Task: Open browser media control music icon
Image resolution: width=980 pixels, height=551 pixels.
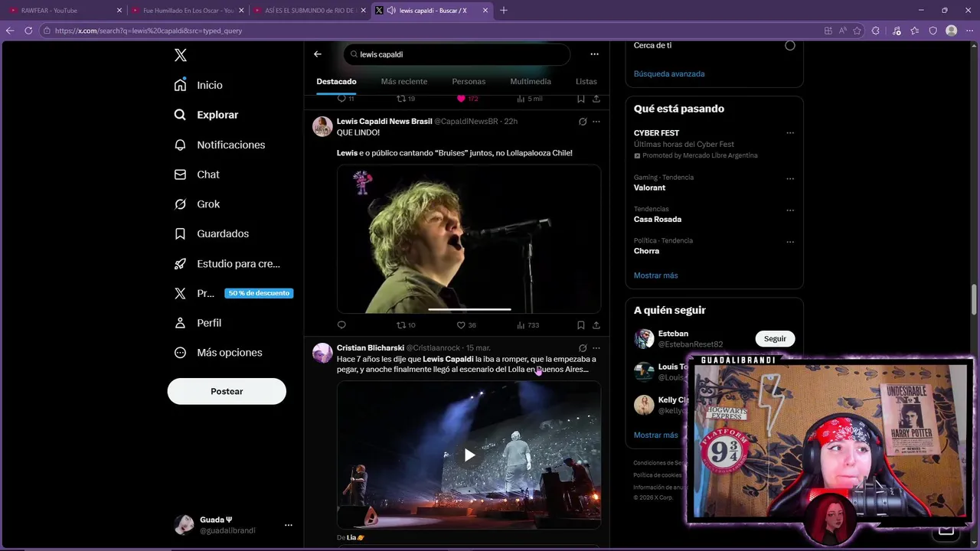Action: (x=897, y=31)
